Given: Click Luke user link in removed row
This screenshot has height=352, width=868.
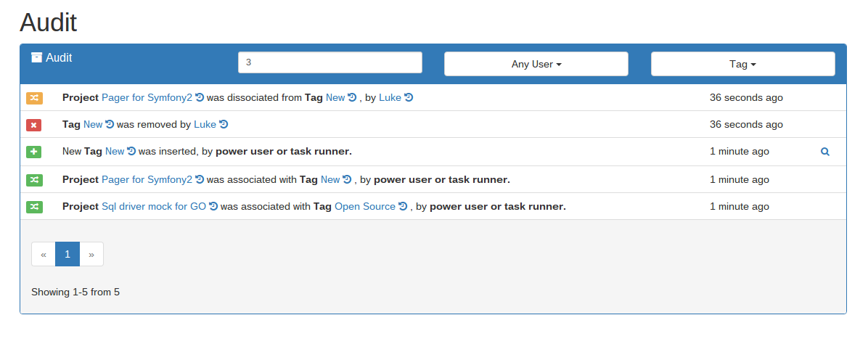Looking at the screenshot, I should [205, 124].
